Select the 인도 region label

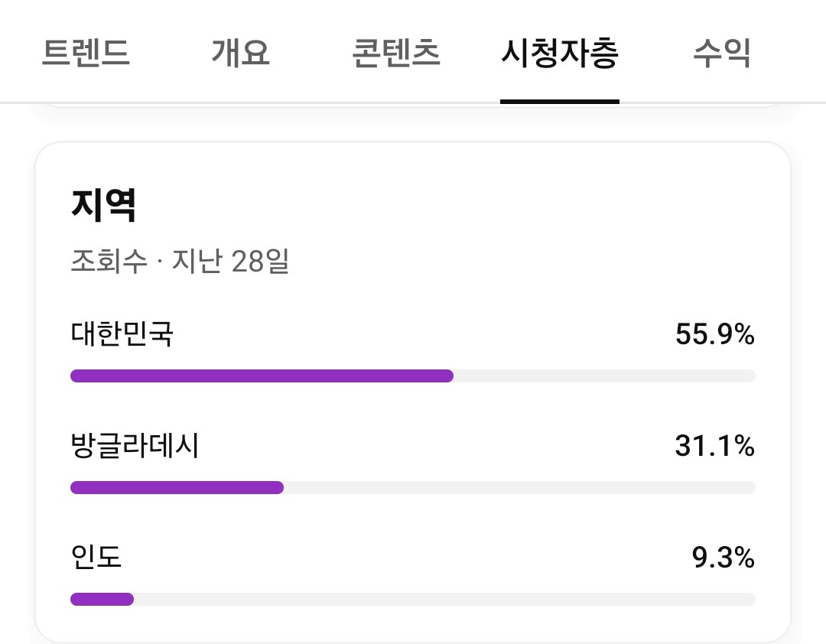pos(96,557)
